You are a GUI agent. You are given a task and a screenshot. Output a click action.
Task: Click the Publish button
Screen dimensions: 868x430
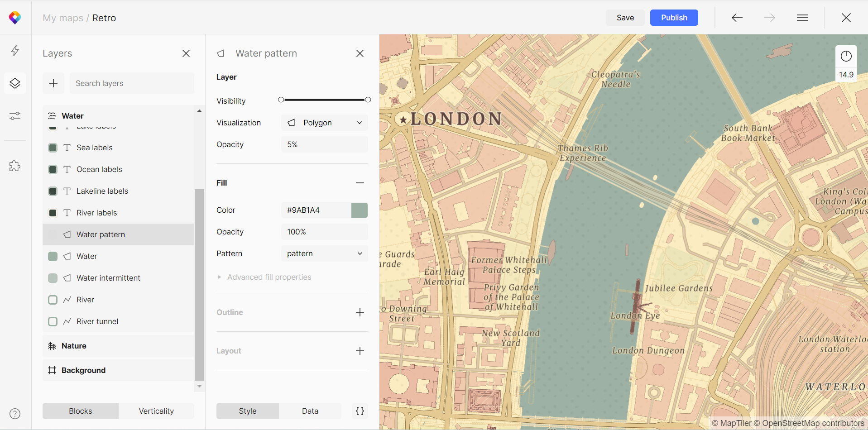point(674,18)
